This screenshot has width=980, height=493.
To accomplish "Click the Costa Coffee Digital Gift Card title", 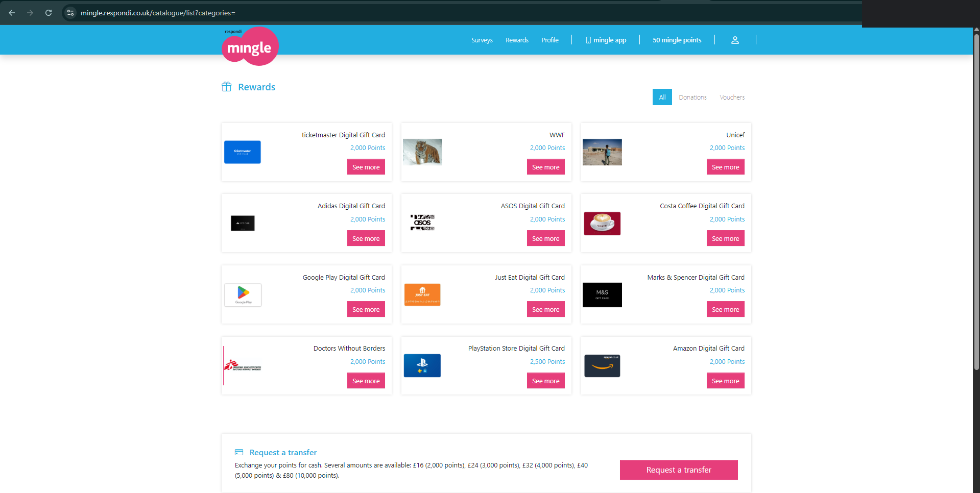I will click(702, 206).
